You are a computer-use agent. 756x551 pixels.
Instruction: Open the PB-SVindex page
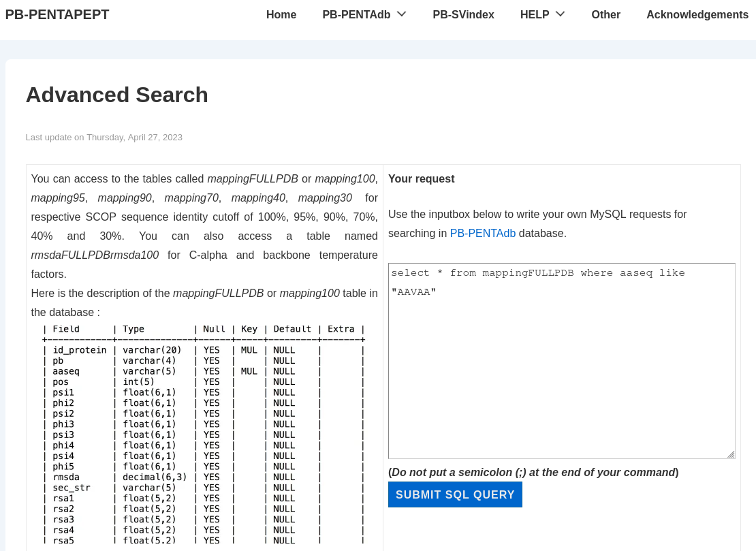click(463, 14)
